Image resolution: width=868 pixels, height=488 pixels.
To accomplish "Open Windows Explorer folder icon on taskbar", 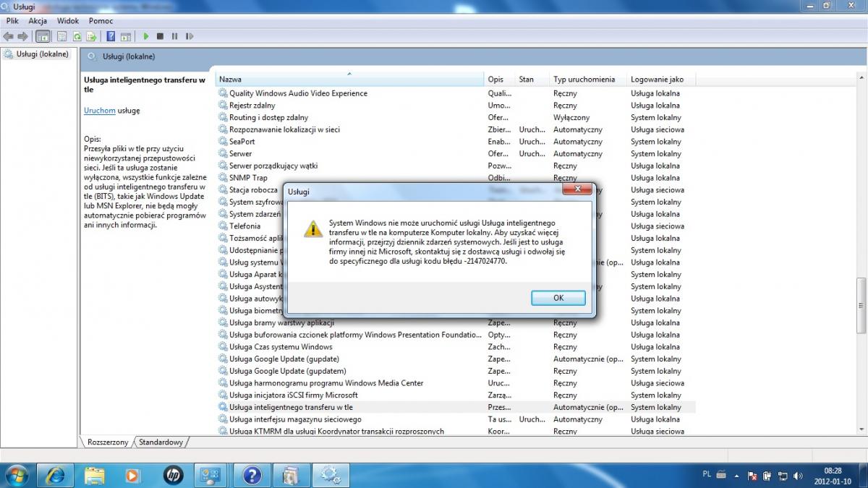I will [x=95, y=475].
